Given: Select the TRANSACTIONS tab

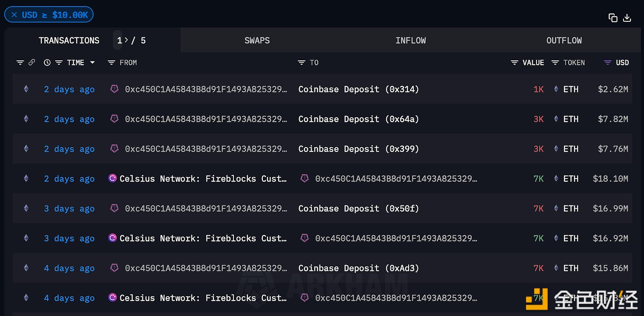Looking at the screenshot, I should click(x=69, y=40).
